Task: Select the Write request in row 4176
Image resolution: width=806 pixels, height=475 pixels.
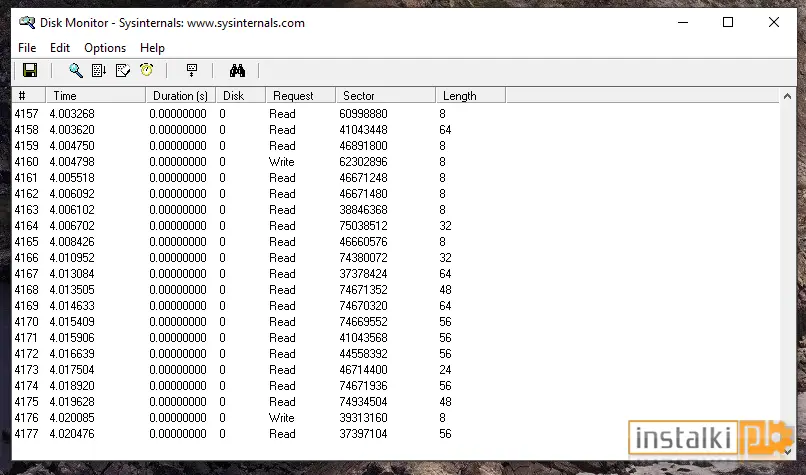Action: point(282,417)
